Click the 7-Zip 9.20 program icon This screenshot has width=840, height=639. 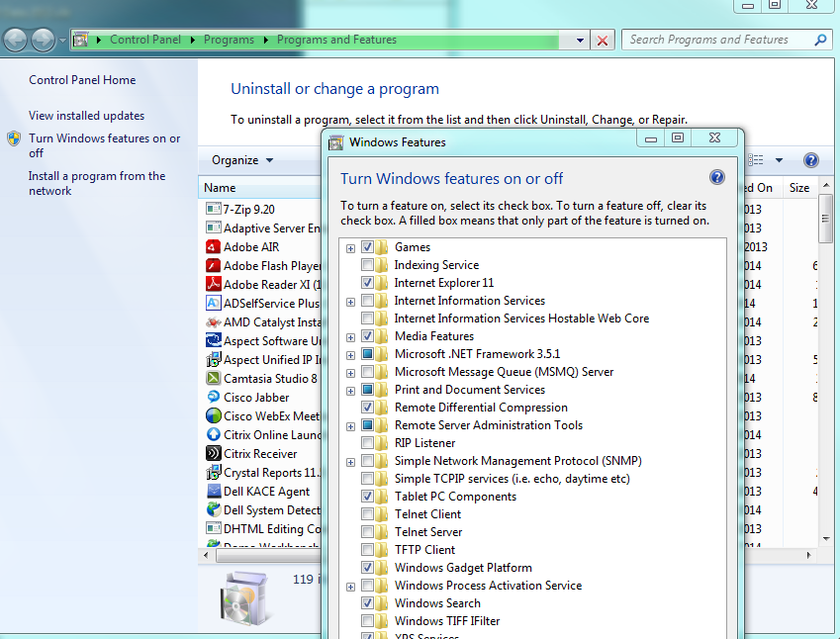tap(213, 209)
